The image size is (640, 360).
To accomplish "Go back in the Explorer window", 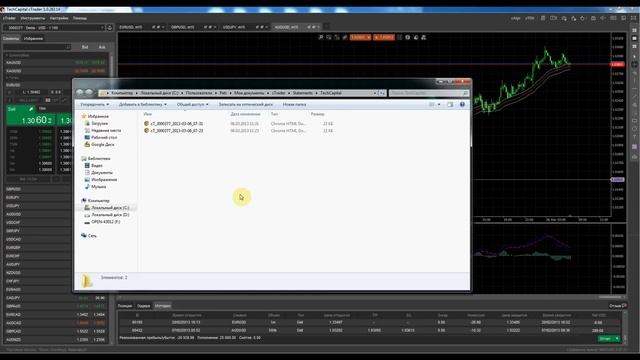I will click(80, 93).
